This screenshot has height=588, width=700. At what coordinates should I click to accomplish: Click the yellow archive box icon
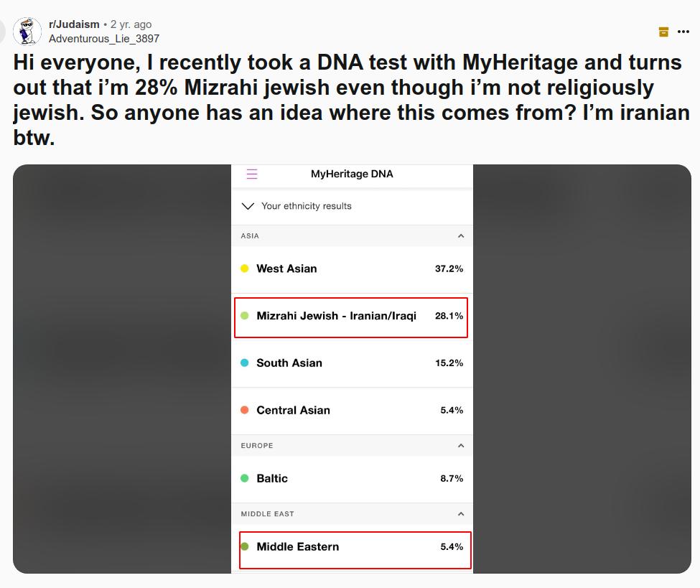tap(663, 32)
